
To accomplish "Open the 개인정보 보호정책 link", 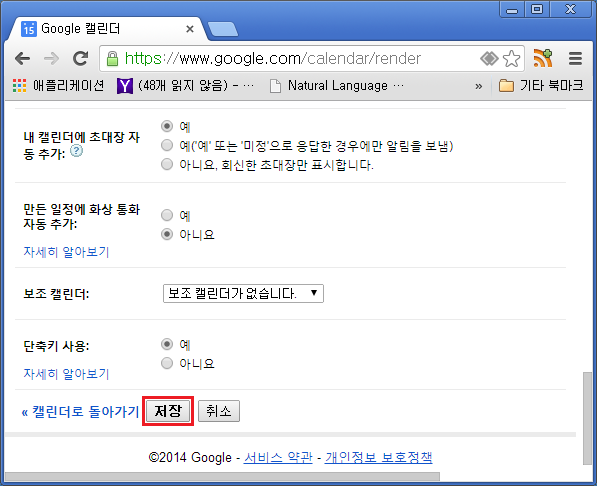I will [378, 457].
